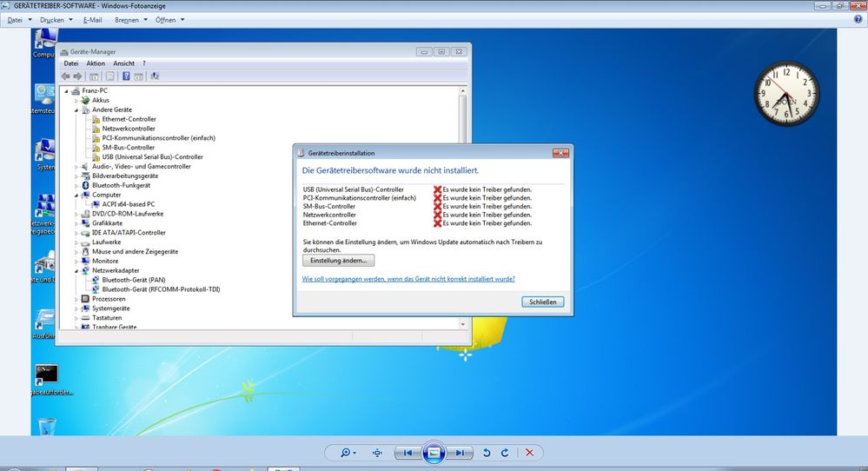
Task: Expand the Akkus tree node
Action: coord(76,100)
